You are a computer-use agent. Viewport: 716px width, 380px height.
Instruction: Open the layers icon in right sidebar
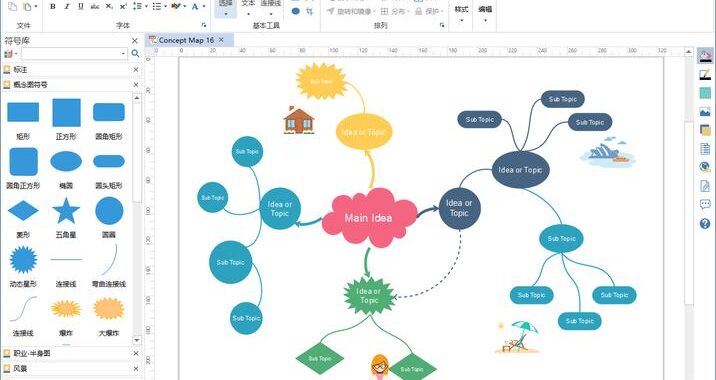pos(705,130)
